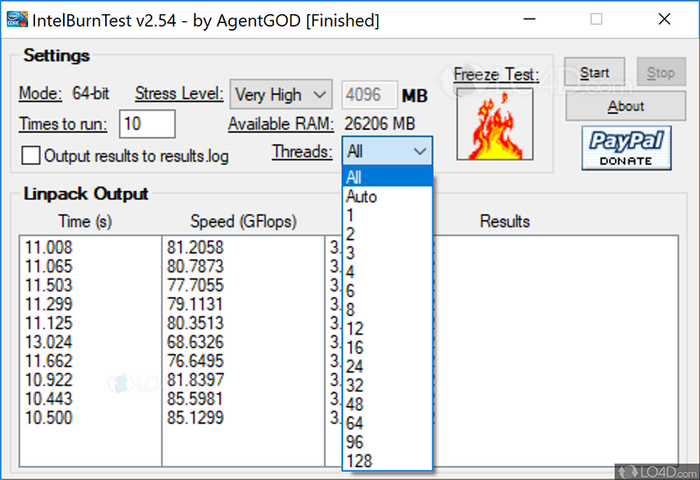Click the PayPal Donate button
Screen dimensions: 700x480
pyautogui.click(x=626, y=148)
